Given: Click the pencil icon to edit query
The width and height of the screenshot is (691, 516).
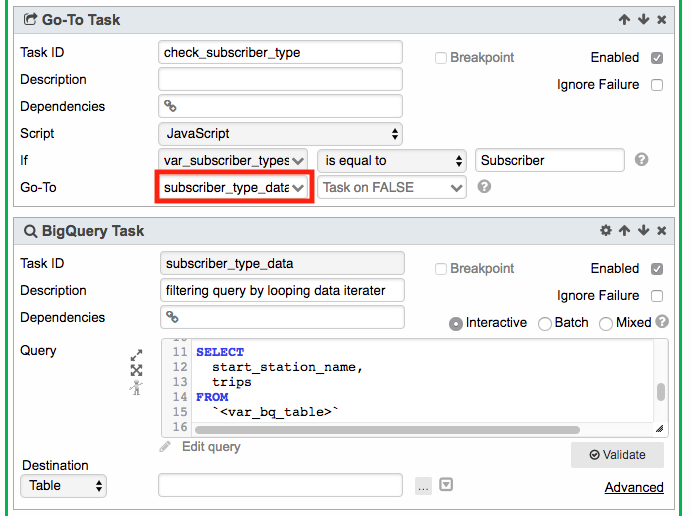Looking at the screenshot, I should (x=165, y=447).
